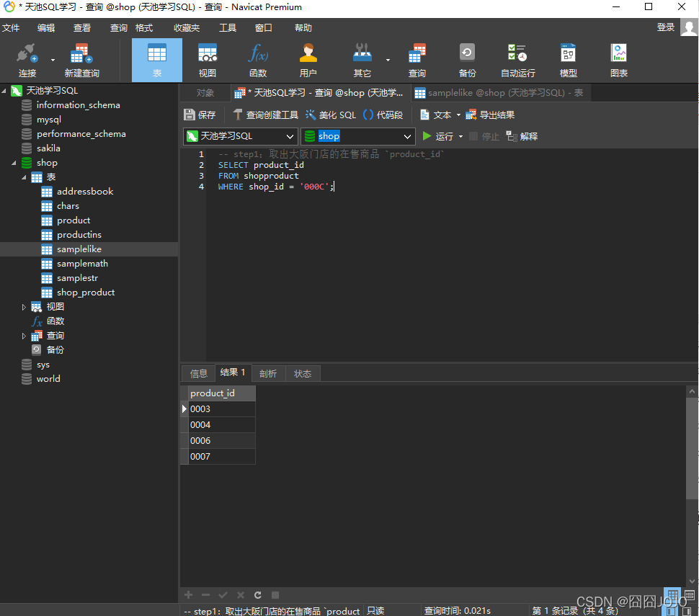Screen dimensions: 699x616
Task: Click the 保存 save button
Action: [200, 115]
